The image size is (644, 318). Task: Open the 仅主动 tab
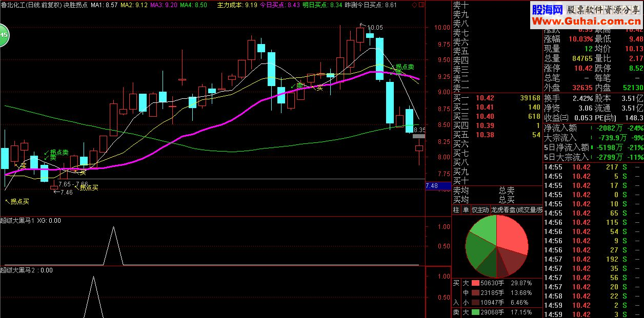(480, 209)
